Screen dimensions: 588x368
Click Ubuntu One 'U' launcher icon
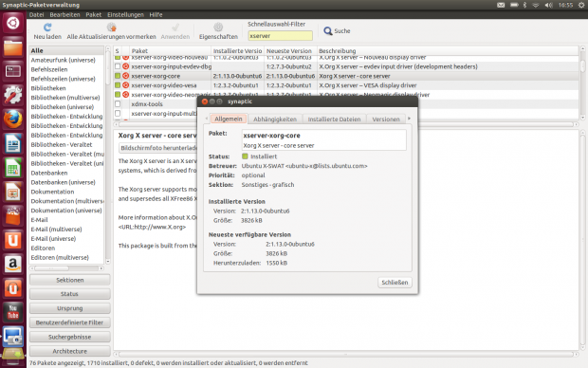pyautogui.click(x=12, y=240)
